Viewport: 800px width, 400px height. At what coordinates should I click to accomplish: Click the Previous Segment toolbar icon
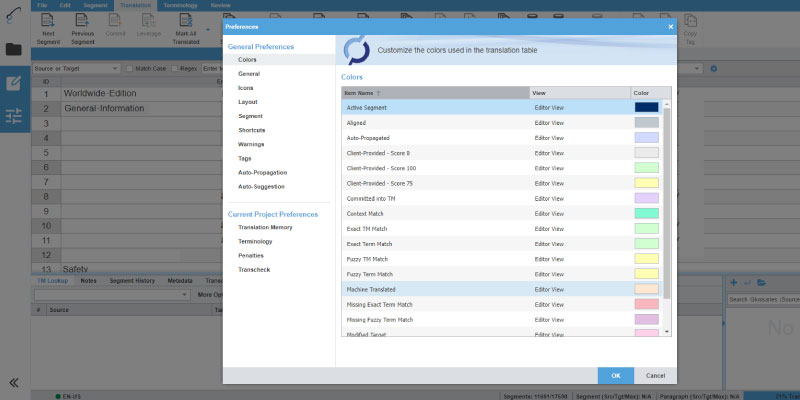[x=82, y=20]
